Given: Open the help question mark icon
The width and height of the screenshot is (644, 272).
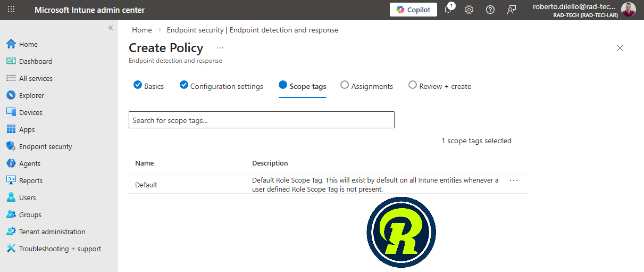Looking at the screenshot, I should point(490,10).
